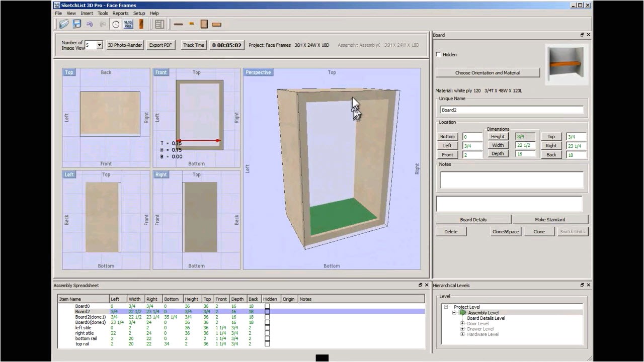644x362 pixels.
Task: Click the 3D Photo-Render button
Action: 125,45
